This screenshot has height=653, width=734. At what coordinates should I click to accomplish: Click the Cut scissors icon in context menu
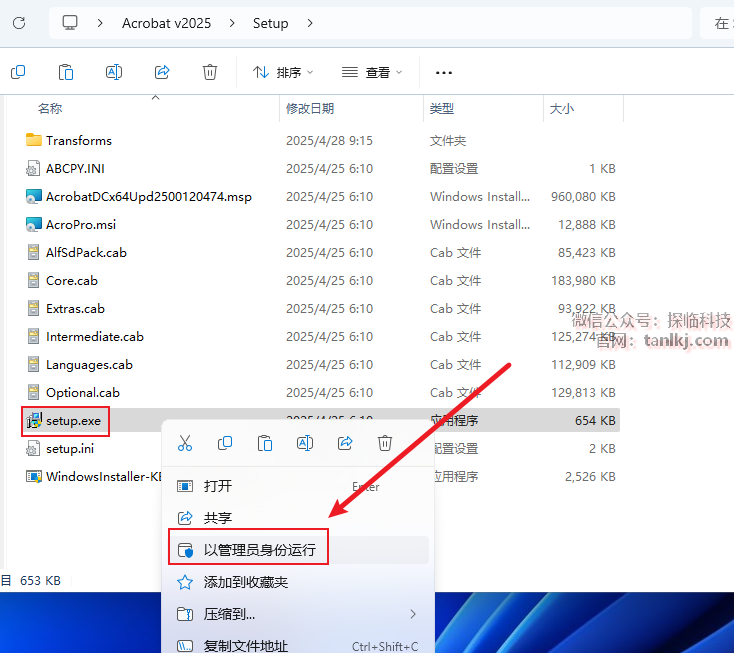(x=185, y=443)
